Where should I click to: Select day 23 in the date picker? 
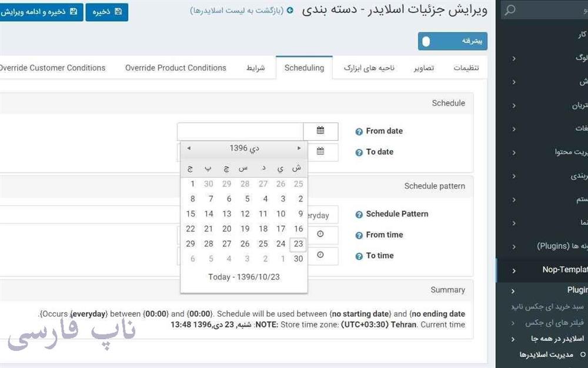tap(298, 244)
